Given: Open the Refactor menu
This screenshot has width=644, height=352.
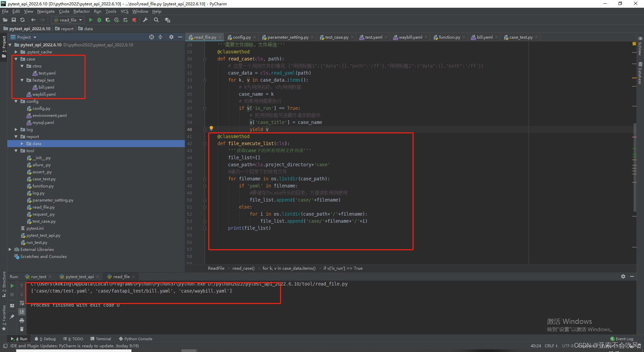Looking at the screenshot, I should tap(82, 11).
